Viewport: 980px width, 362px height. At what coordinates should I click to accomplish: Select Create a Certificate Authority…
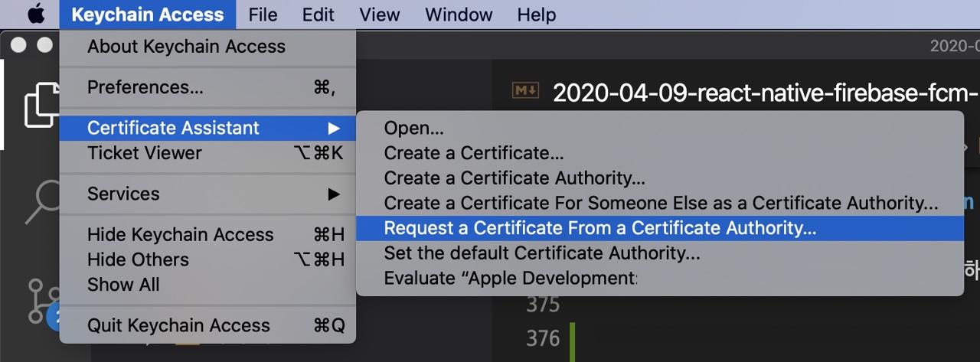[x=660, y=178]
